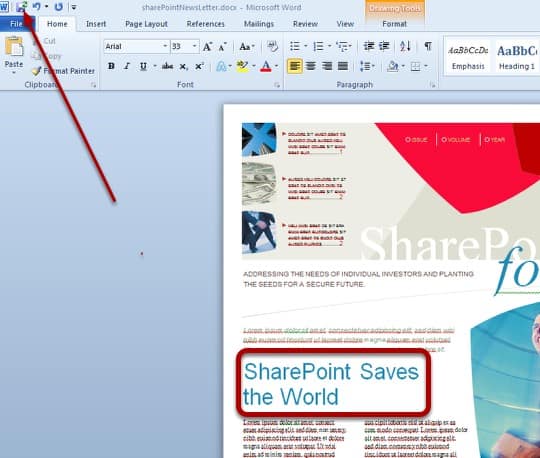Open the View tab

[x=345, y=24]
